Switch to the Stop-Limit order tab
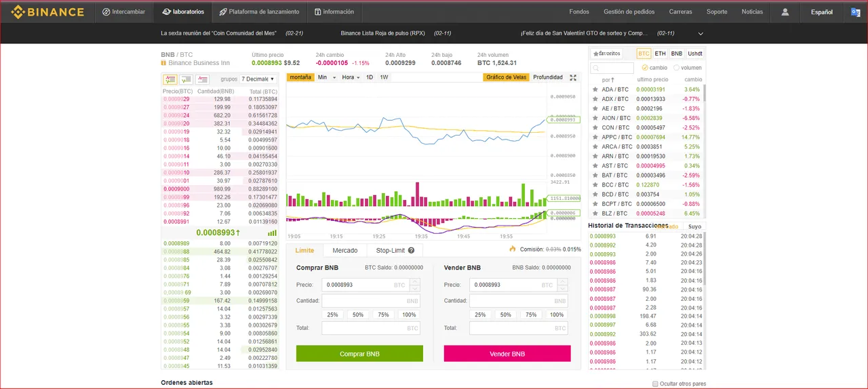Viewport: 868px width, 389px height. [x=395, y=251]
